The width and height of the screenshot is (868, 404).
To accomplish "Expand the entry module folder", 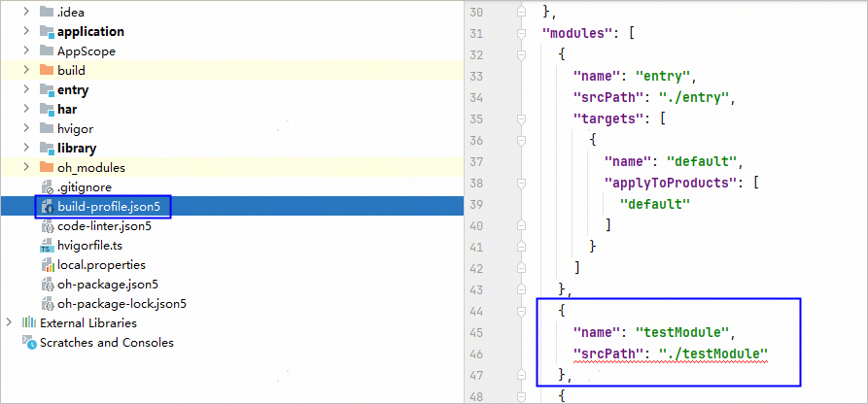I will click(x=25, y=90).
